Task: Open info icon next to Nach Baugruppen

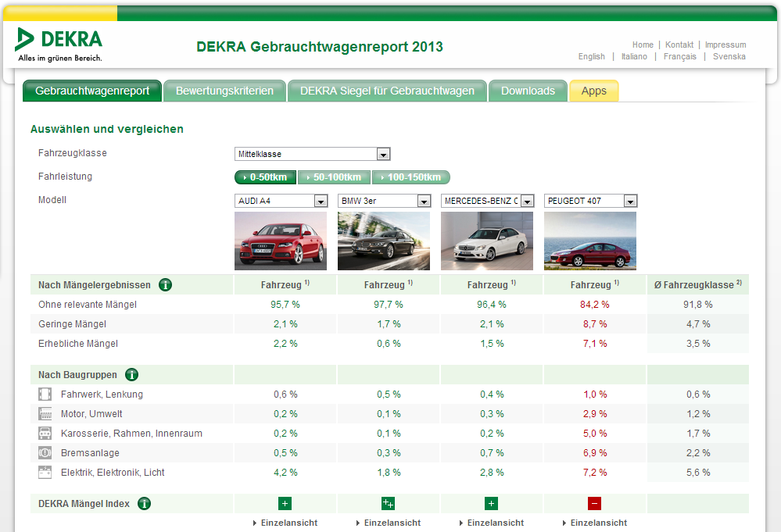Action: point(131,375)
